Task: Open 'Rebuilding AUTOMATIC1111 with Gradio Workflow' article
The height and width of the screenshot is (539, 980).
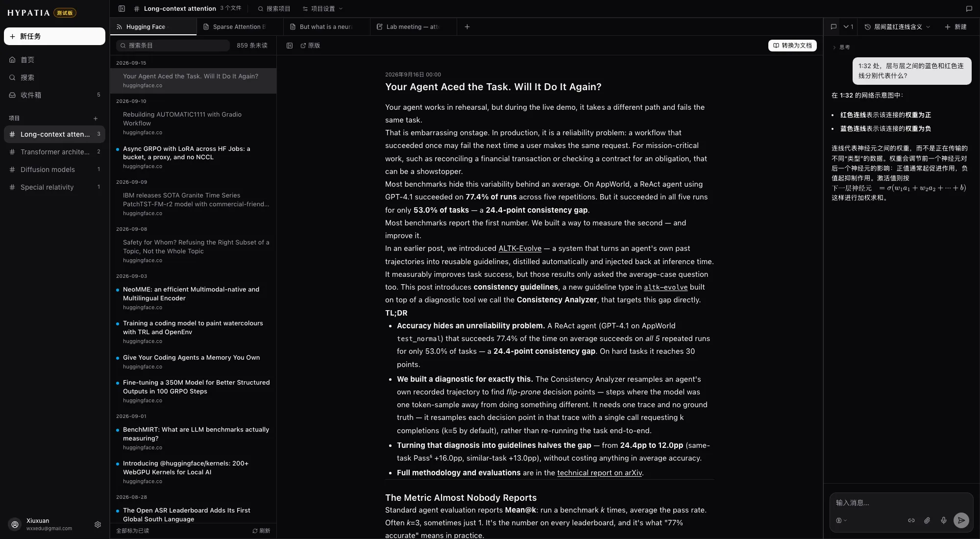Action: (193, 123)
